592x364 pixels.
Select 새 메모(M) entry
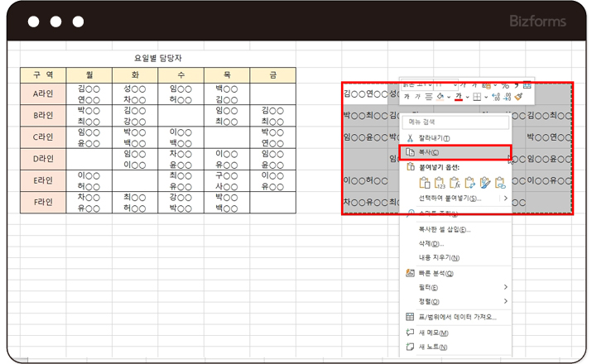[x=455, y=333]
